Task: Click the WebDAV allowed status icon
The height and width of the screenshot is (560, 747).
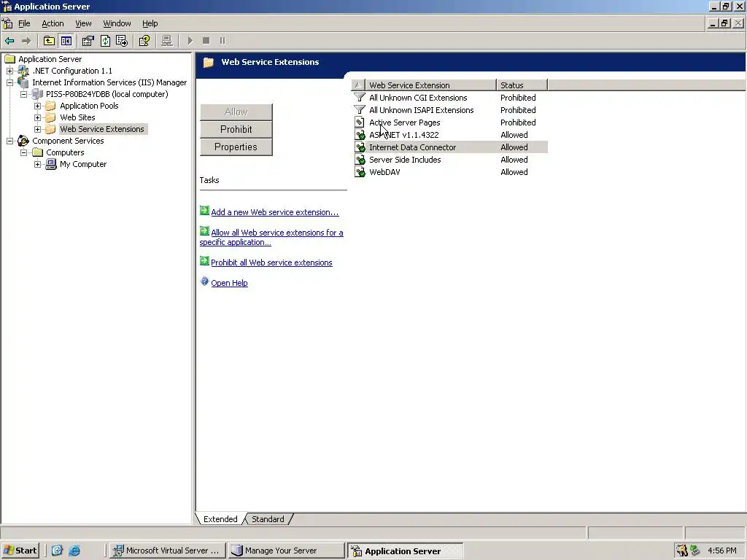Action: pyautogui.click(x=360, y=172)
